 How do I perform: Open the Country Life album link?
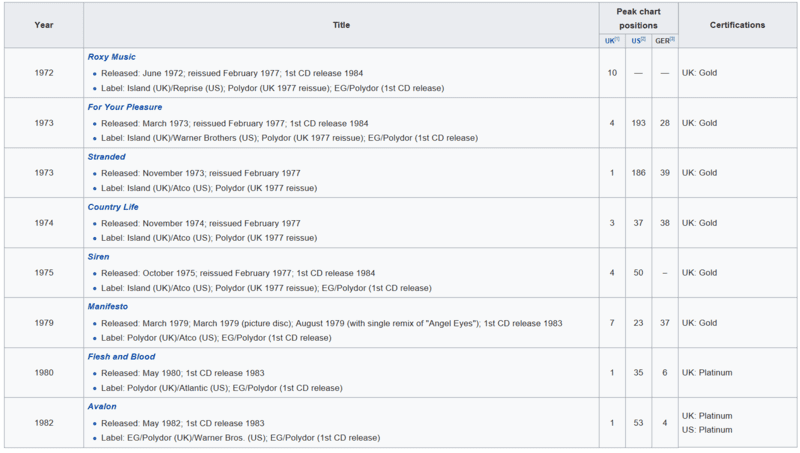point(113,207)
